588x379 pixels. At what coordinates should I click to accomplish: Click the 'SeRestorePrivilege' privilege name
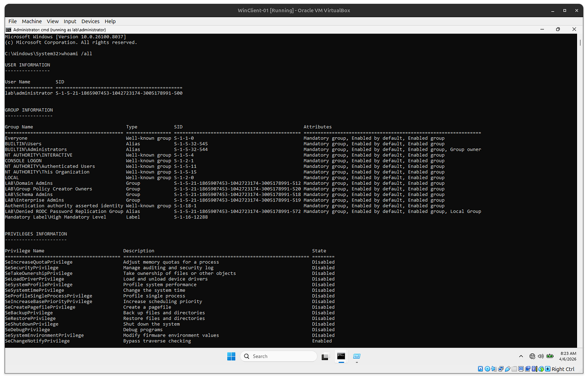point(30,319)
